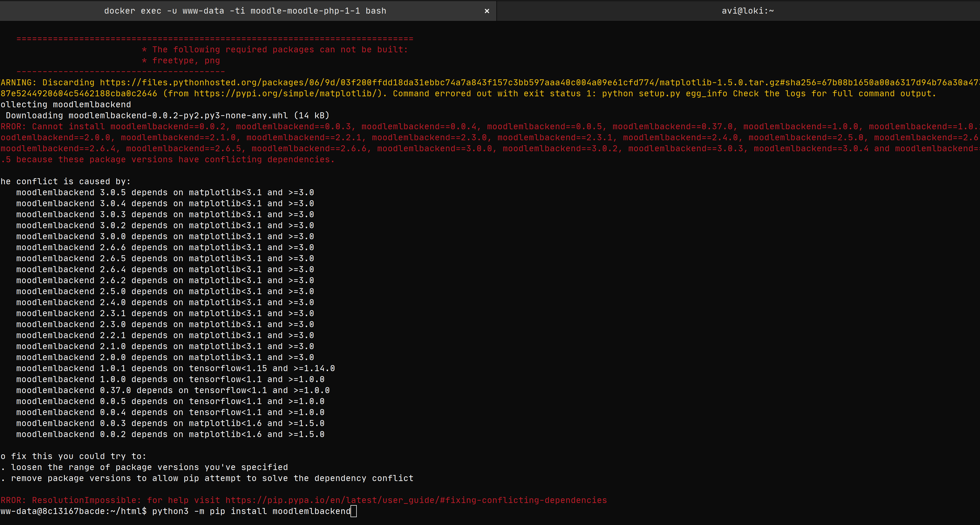Click the line 'moodlemlbackend 3.0.4 depends on matplotlib'
Screen dimensions: 980x525
tap(165, 204)
